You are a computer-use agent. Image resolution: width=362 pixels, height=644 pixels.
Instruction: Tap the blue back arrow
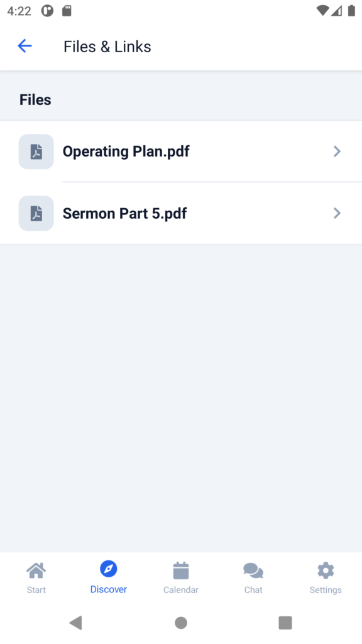point(25,46)
